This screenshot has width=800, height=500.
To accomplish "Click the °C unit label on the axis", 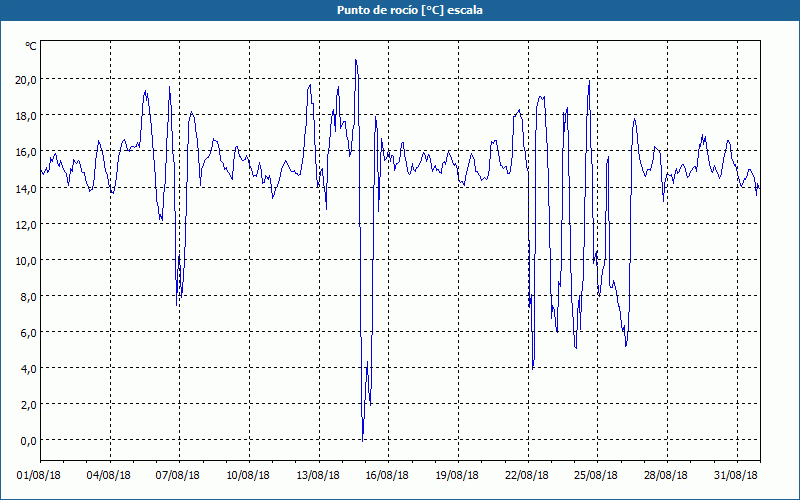I will tap(31, 46).
